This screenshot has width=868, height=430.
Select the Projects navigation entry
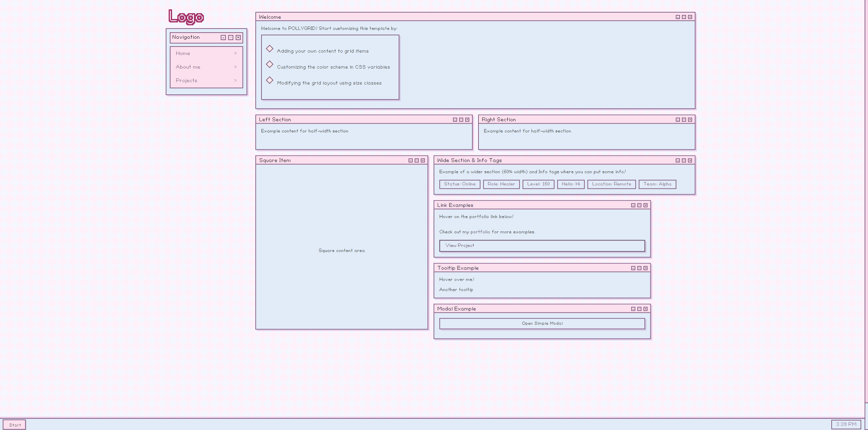(x=186, y=80)
